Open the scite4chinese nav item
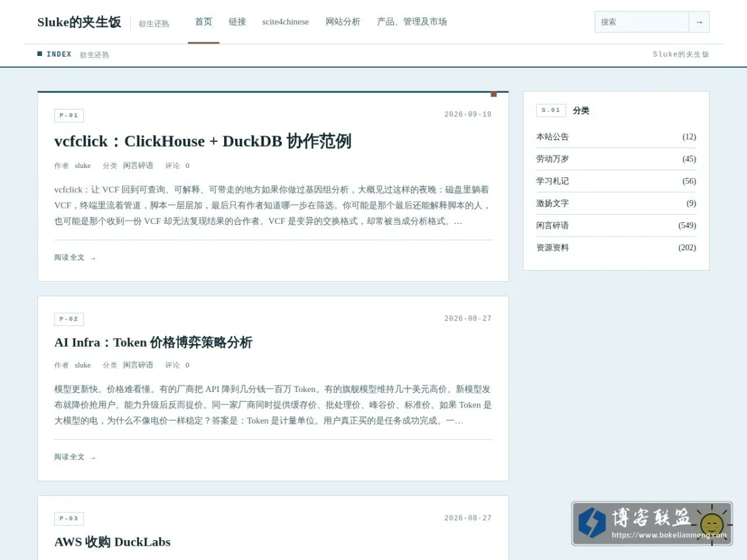 point(285,22)
